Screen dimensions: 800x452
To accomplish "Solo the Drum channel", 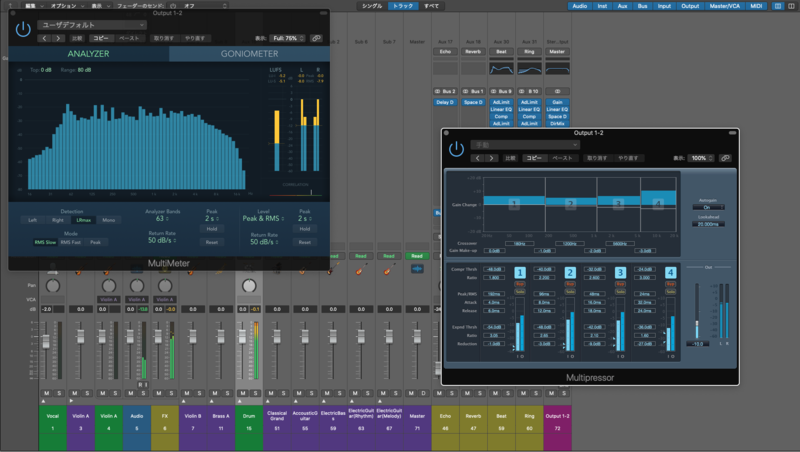I will point(255,393).
